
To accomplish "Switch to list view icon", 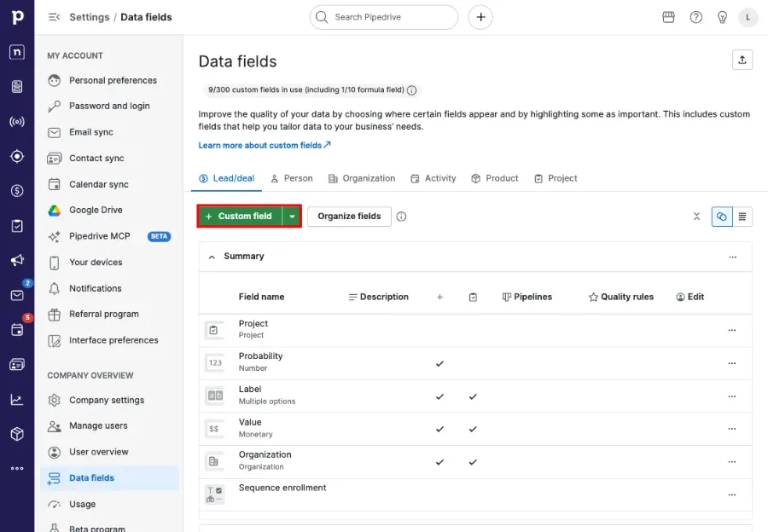I will point(742,217).
